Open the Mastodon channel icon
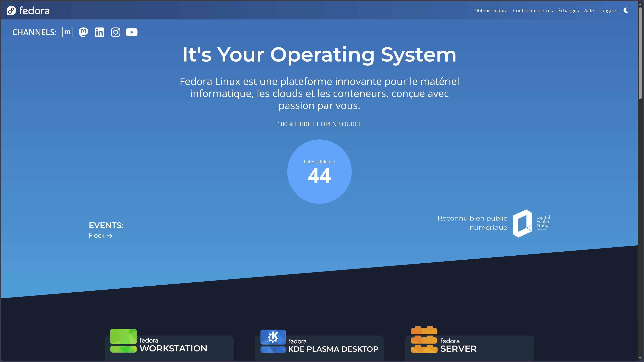Screen dimensions: 644x362 click(x=84, y=32)
